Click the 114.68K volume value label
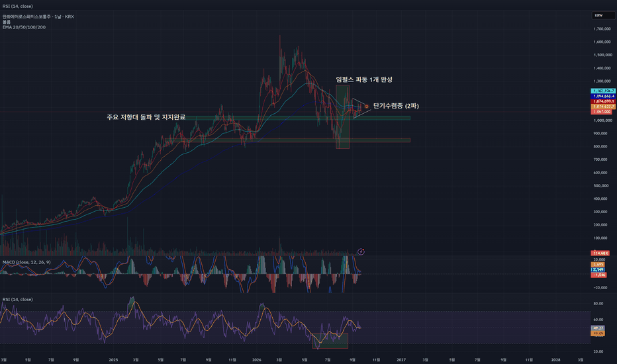Screen dimensions: 617x364 (x=600, y=253)
